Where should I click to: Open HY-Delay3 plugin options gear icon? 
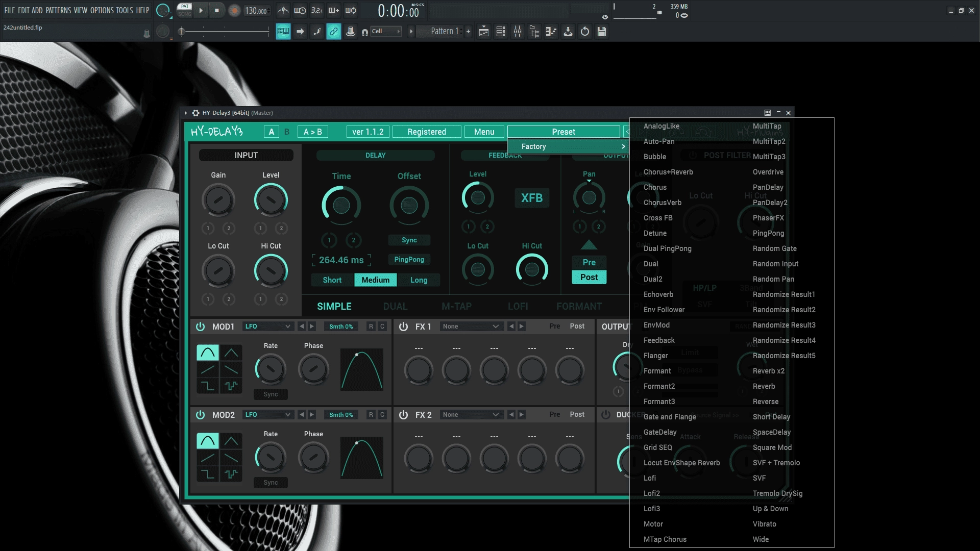195,113
